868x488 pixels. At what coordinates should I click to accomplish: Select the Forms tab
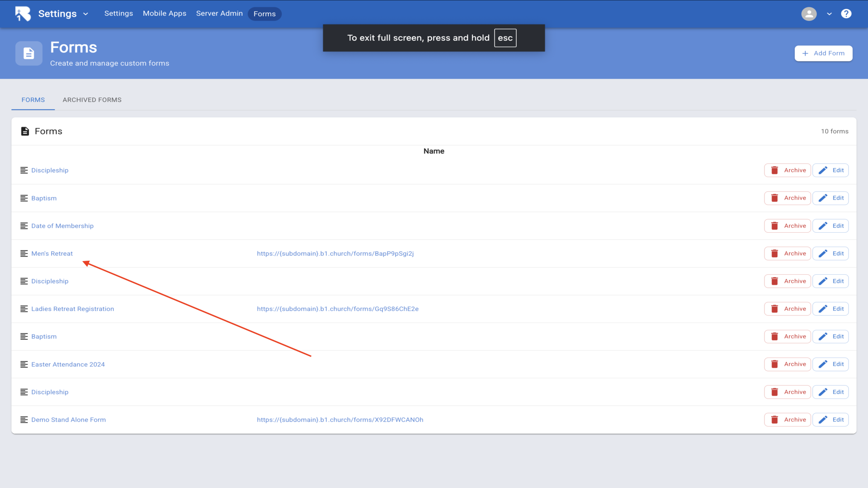tap(33, 100)
